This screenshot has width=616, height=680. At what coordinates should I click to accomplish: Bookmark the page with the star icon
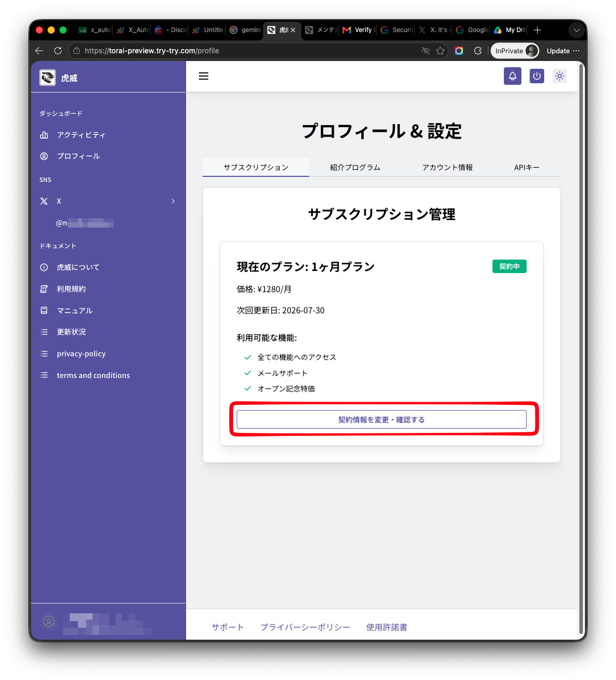440,51
